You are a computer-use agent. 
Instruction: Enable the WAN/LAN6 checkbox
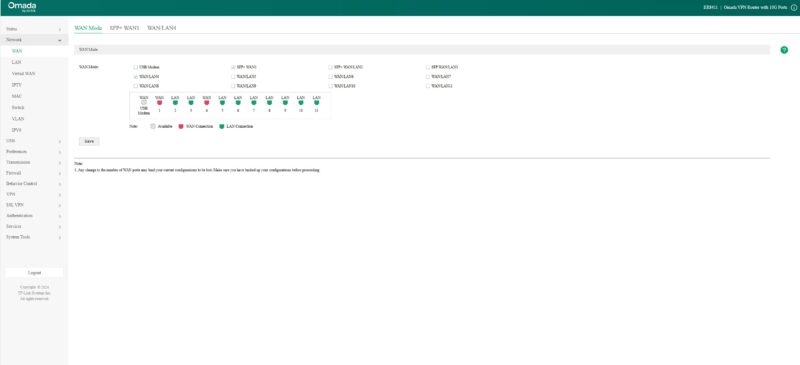click(331, 77)
